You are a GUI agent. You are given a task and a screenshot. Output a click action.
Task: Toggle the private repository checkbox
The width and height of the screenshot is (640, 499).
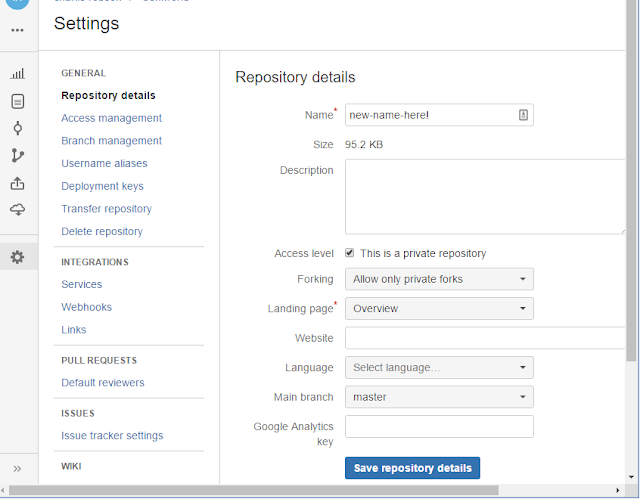(350, 253)
